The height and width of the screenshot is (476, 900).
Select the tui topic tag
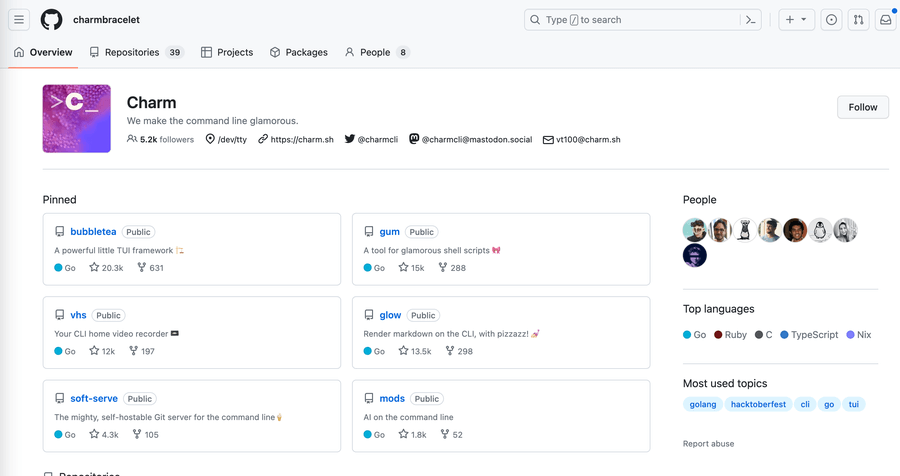click(x=854, y=404)
